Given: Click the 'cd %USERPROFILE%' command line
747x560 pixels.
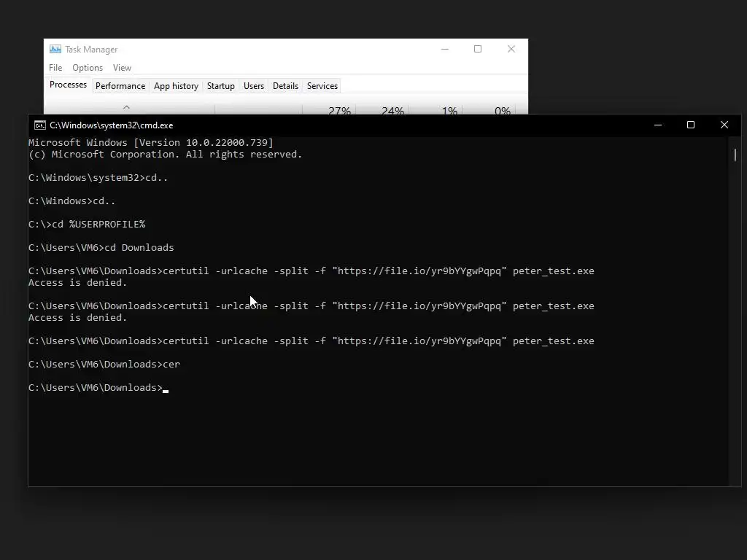Looking at the screenshot, I should click(x=87, y=225).
